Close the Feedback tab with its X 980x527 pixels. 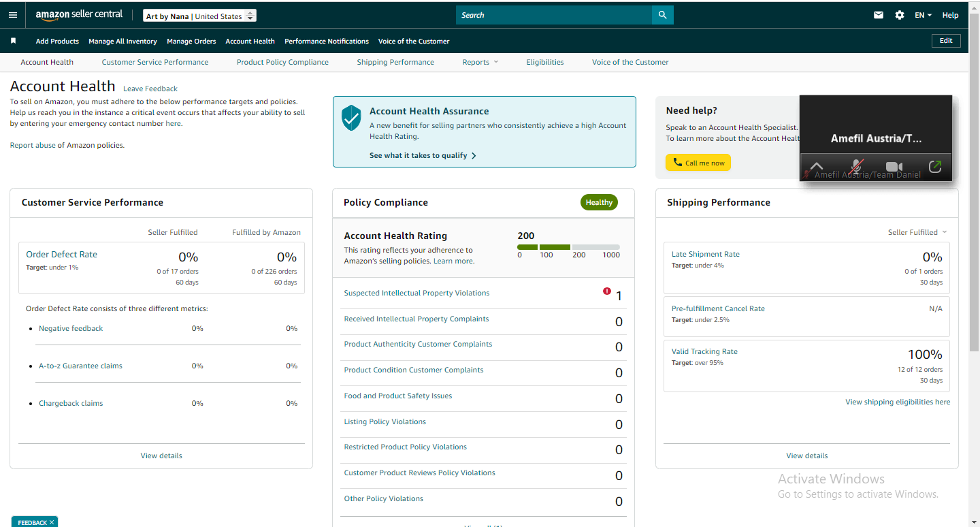[52, 522]
